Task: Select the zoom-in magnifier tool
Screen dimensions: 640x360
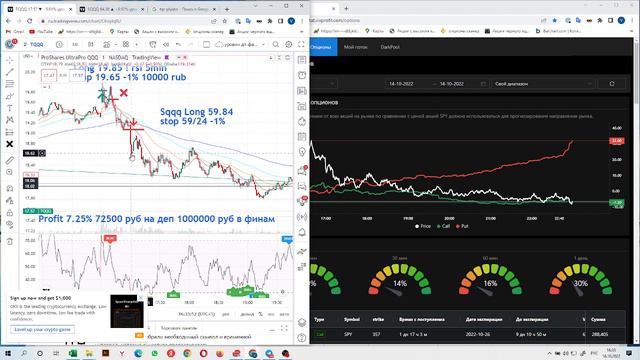Action: (x=10, y=172)
